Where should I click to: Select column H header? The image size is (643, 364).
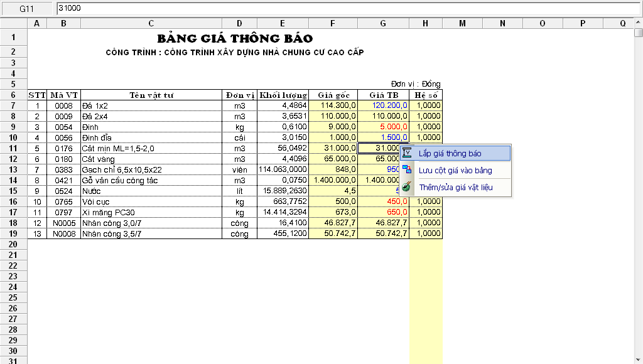425,23
